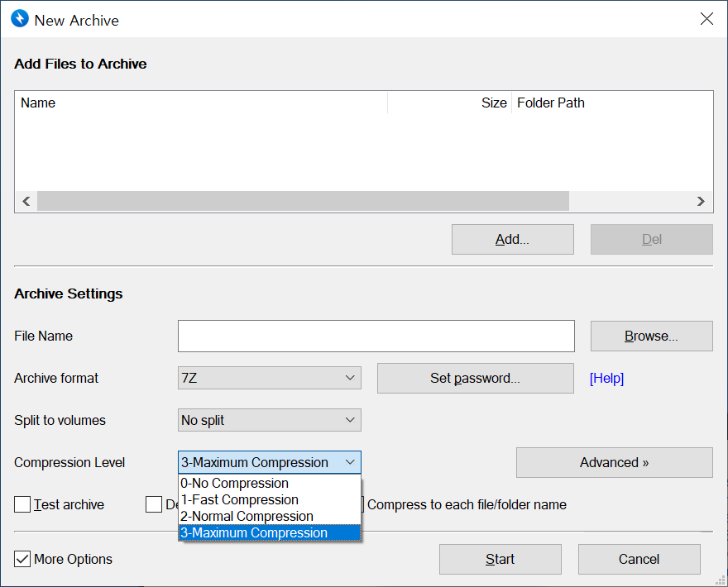Open the Set password... dialog

point(475,378)
